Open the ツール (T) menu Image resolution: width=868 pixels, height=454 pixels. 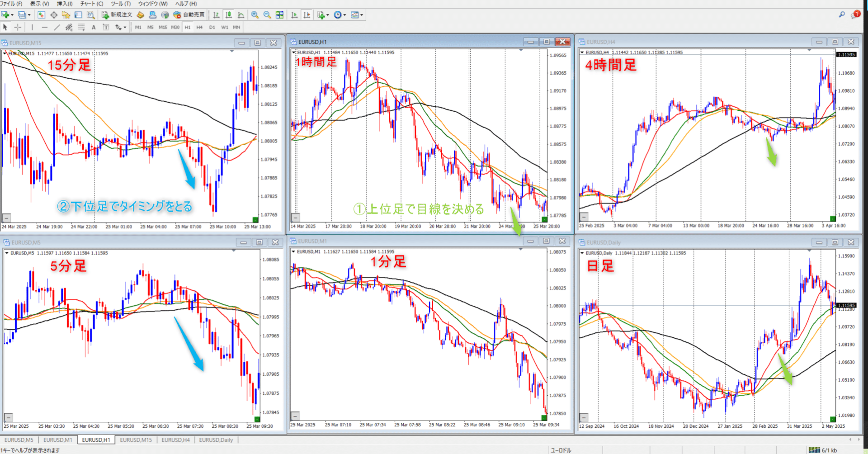[x=121, y=4]
